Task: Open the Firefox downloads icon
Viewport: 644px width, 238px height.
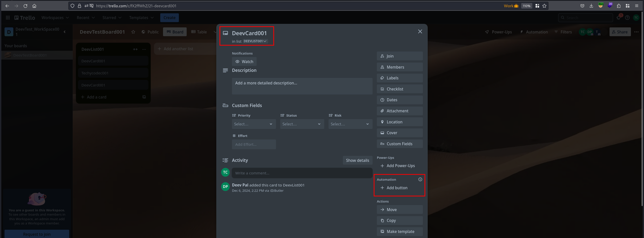Action: [x=591, y=6]
